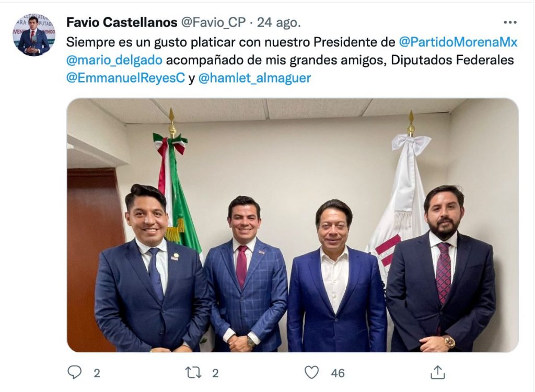This screenshot has width=535, height=392.
Task: Open the three-dot more options menu
Action: coord(510,22)
